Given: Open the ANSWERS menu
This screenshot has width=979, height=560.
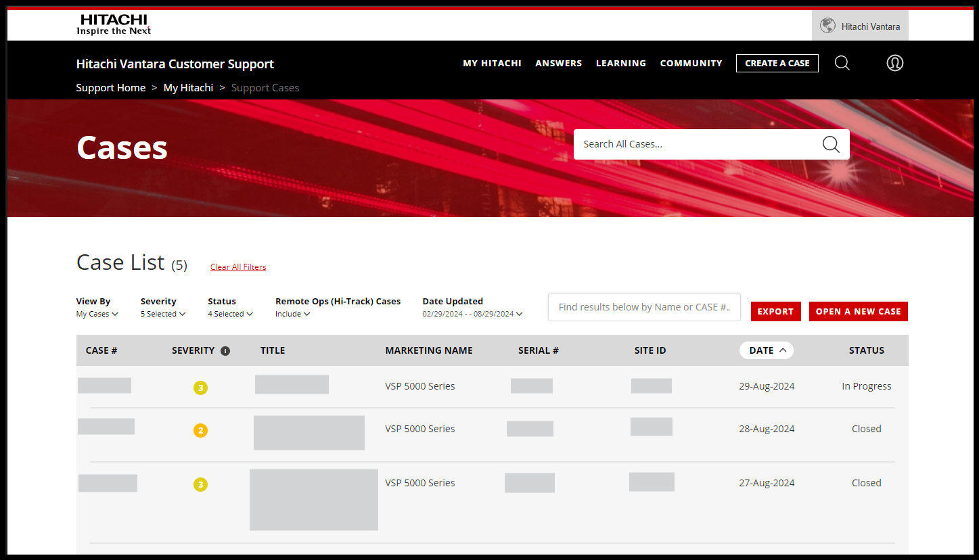Looking at the screenshot, I should click(x=559, y=63).
